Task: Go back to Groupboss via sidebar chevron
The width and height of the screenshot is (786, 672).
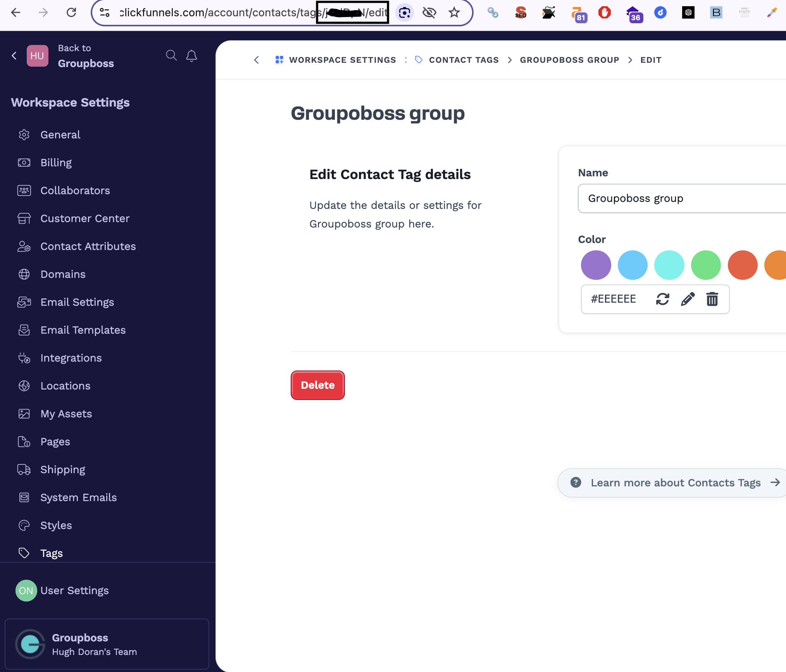Action: [x=14, y=56]
